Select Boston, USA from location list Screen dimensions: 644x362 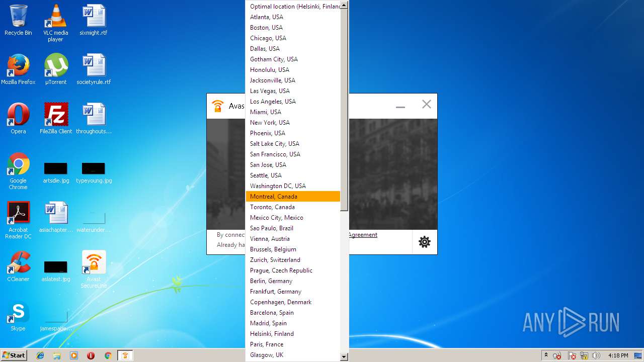pyautogui.click(x=293, y=28)
